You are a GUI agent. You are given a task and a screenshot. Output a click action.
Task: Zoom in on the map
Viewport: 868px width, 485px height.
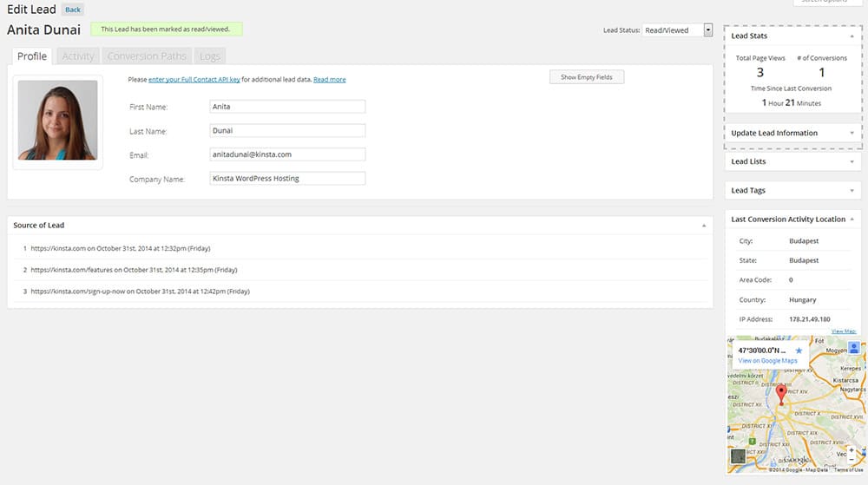(853, 451)
